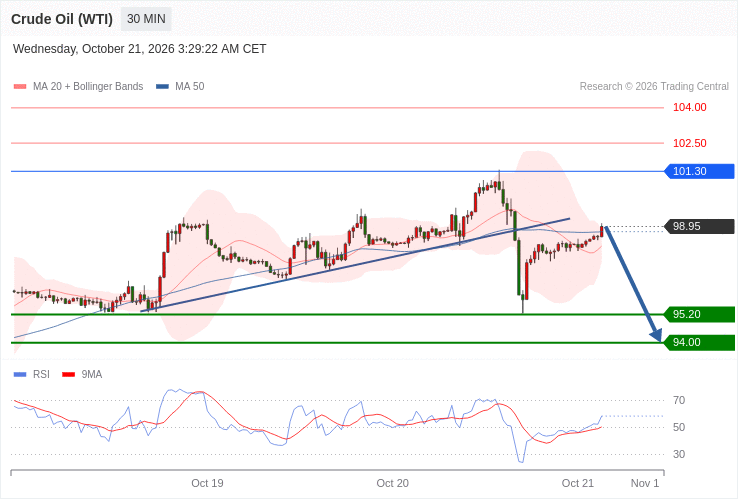Image resolution: width=738 pixels, height=500 pixels.
Task: Click the RSI 50 level label
Action: (x=679, y=427)
